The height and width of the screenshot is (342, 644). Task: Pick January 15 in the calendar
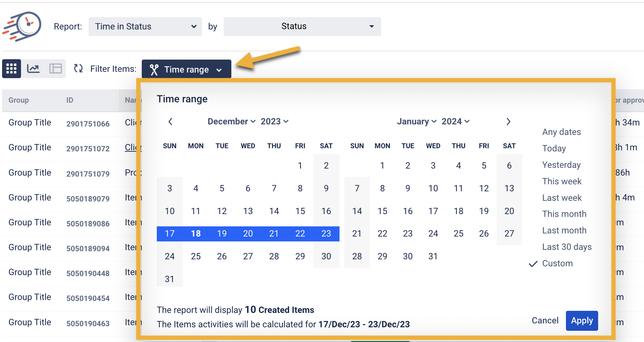(382, 211)
